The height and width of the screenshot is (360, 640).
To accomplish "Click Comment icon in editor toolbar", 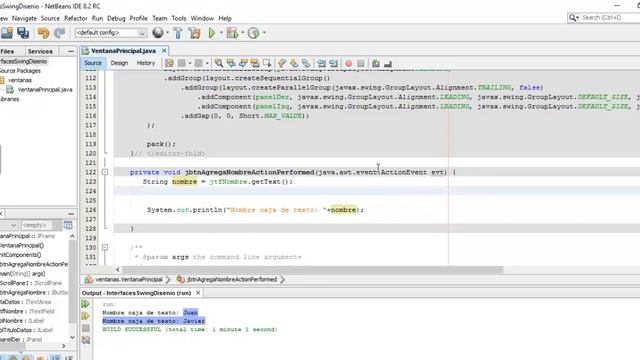I will (x=376, y=63).
